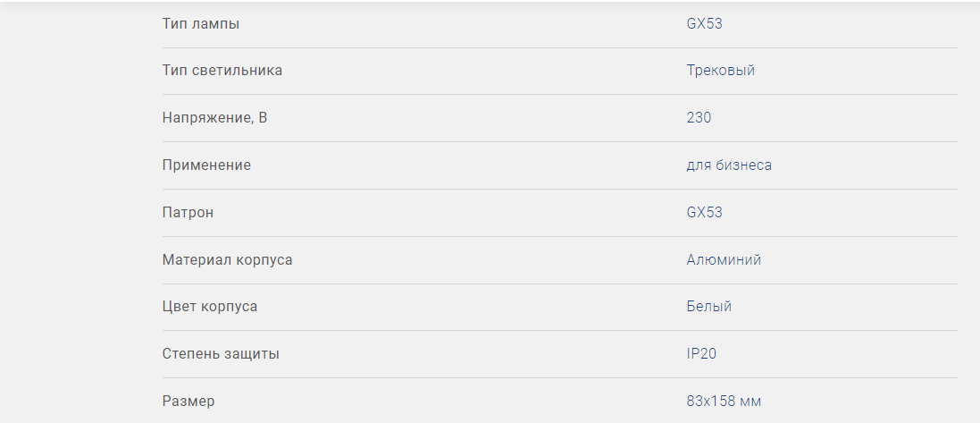
Task: Click the 'Тип лампы' label
Action: tap(200, 24)
